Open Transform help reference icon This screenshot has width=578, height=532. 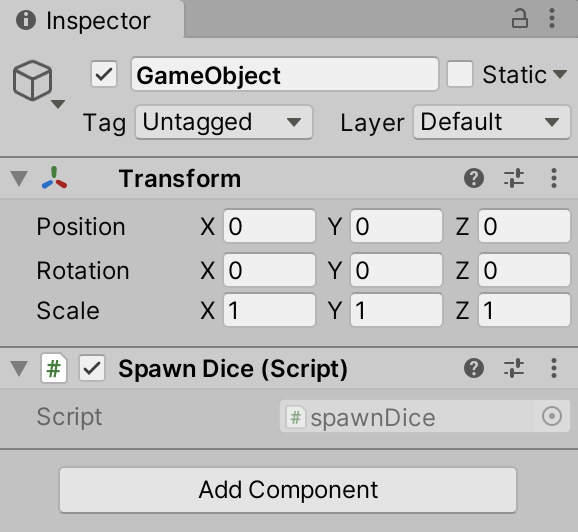474,178
